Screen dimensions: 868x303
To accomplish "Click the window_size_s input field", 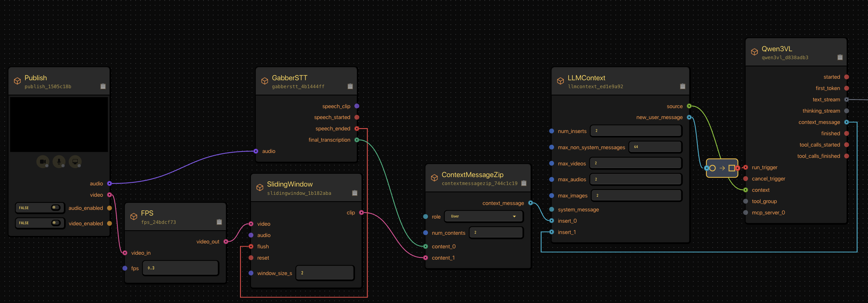I will [x=325, y=273].
